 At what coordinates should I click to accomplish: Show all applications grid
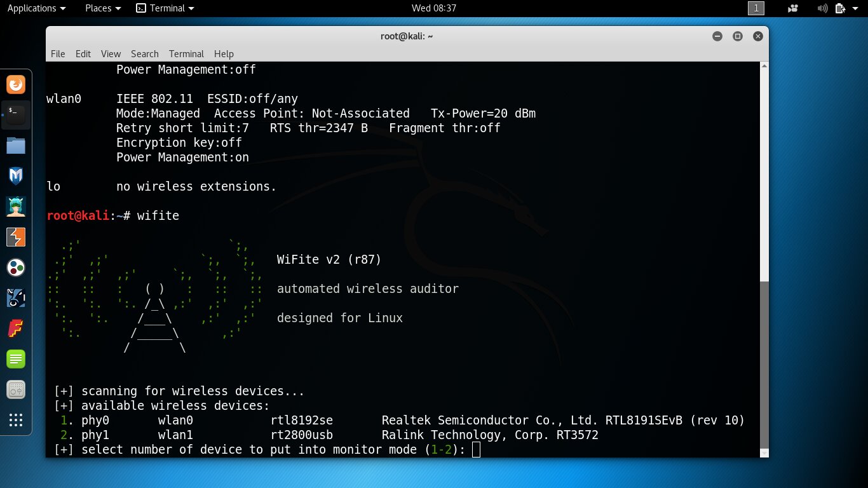16,420
